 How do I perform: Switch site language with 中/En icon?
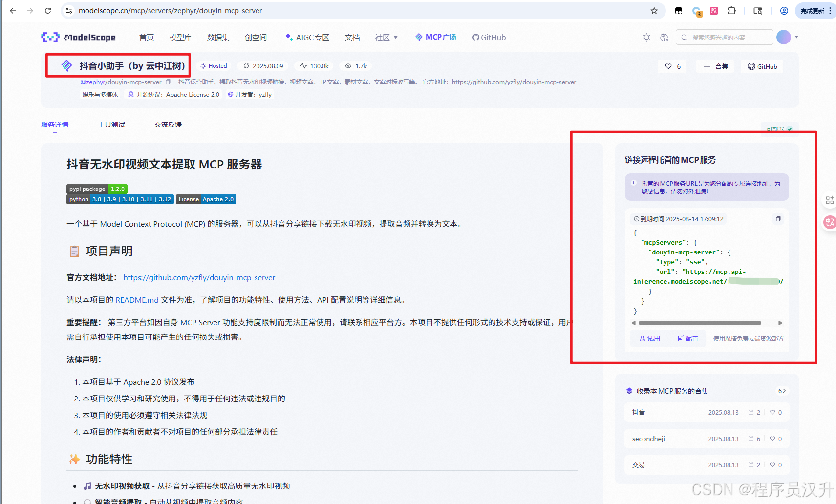click(x=664, y=37)
